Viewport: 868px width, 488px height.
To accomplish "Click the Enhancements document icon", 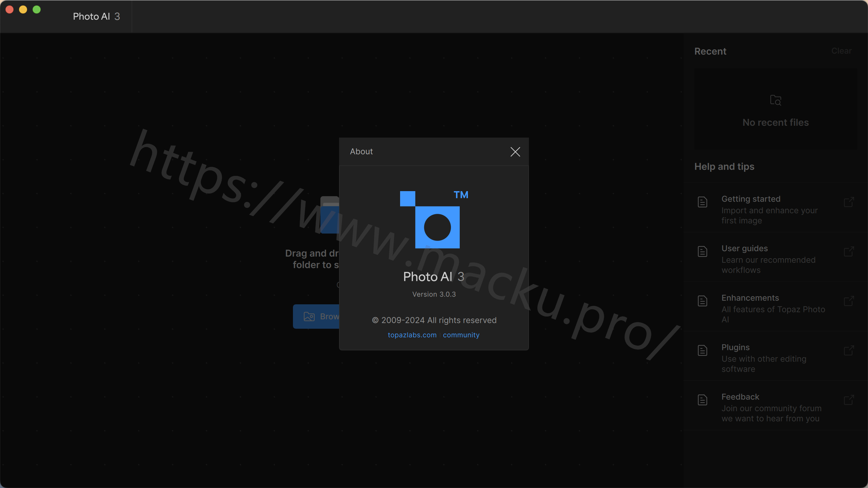I will 702,301.
